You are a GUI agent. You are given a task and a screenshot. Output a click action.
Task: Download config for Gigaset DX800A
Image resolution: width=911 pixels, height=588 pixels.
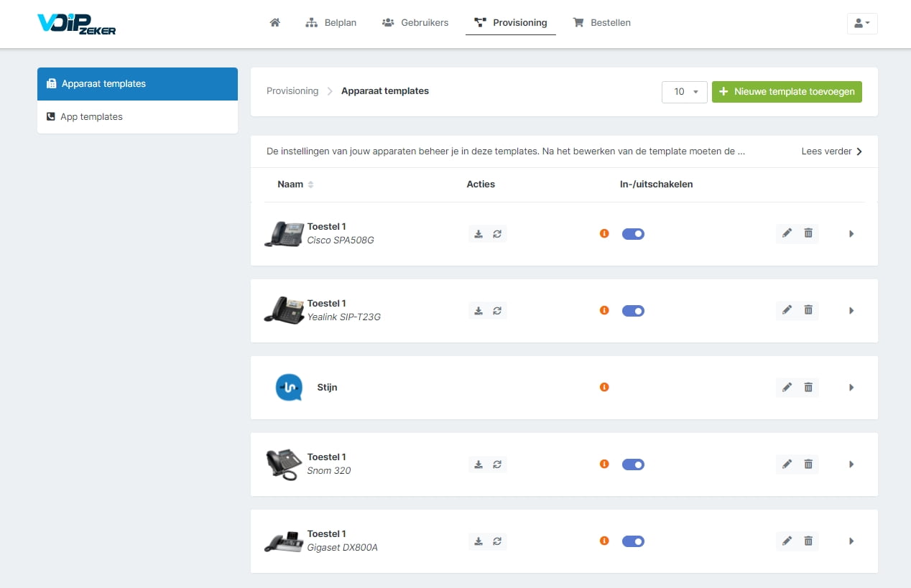point(478,541)
